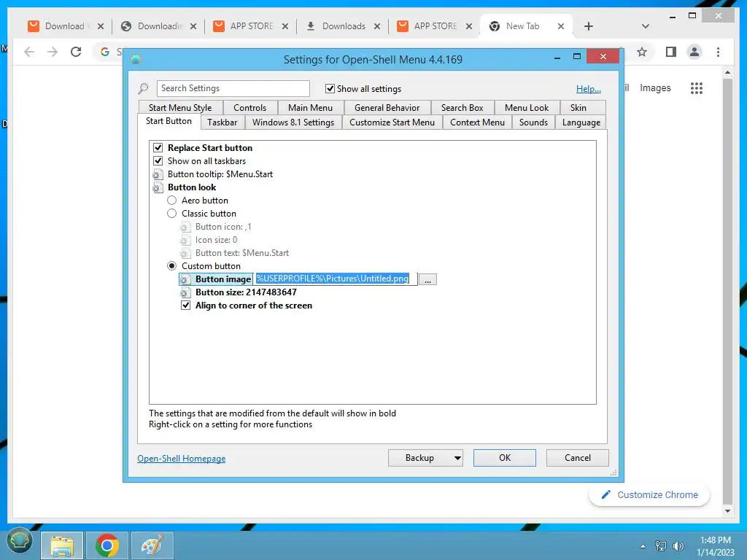Switch to the Controls tab
Image resolution: width=747 pixels, height=560 pixels.
coord(249,108)
